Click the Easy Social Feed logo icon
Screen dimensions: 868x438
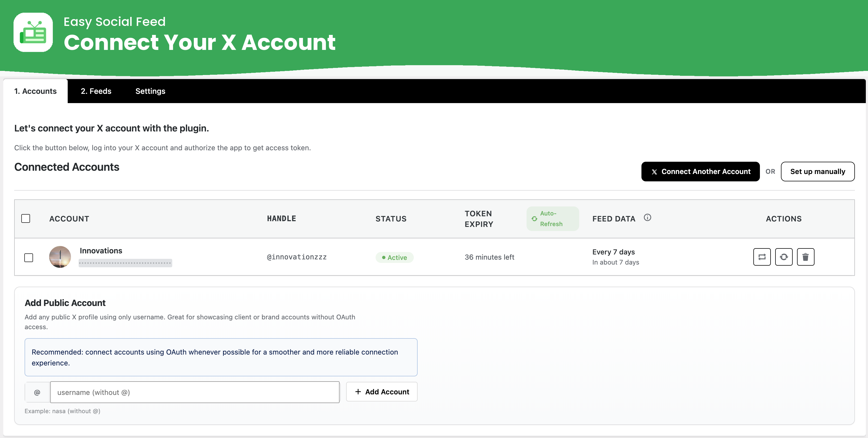pos(33,32)
